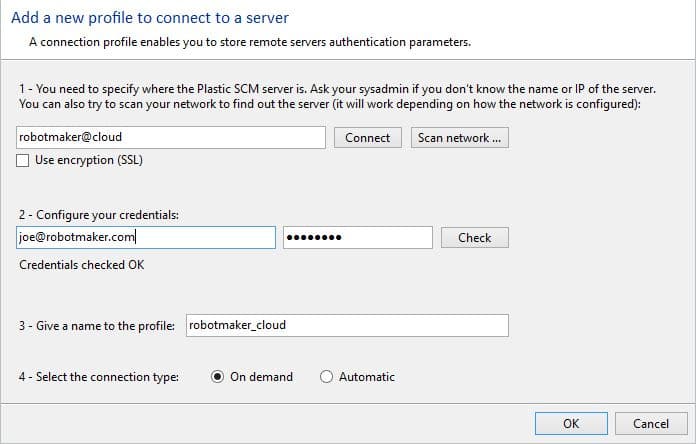Select the On demand connection type
Image resolution: width=696 pixels, height=444 pixels.
coord(218,377)
